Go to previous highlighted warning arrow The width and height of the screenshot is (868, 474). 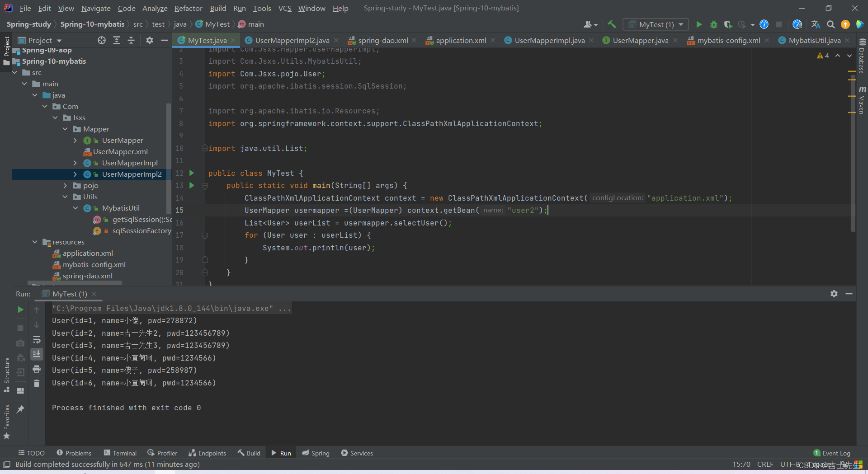(838, 56)
